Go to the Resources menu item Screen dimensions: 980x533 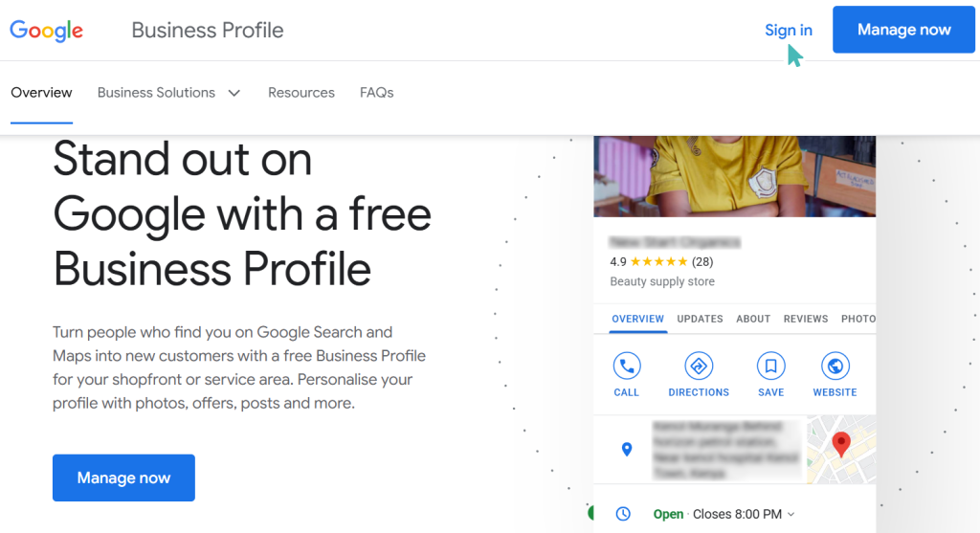[x=301, y=93]
